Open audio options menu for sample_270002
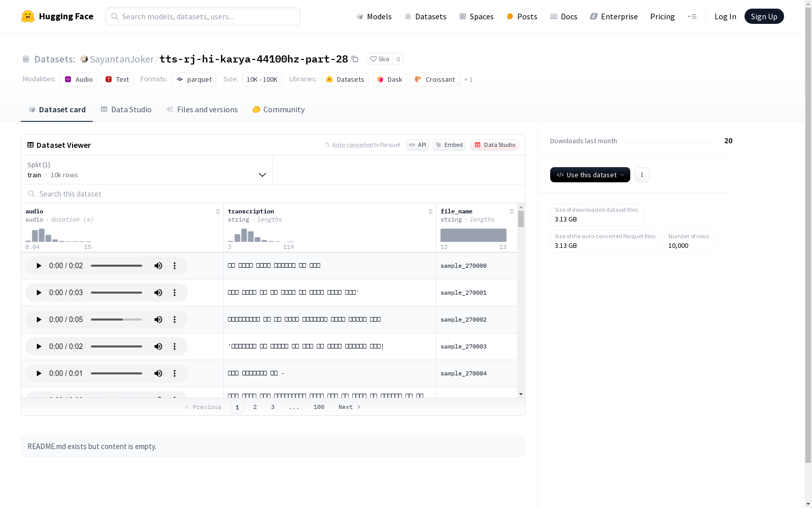Image resolution: width=812 pixels, height=508 pixels. [175, 320]
